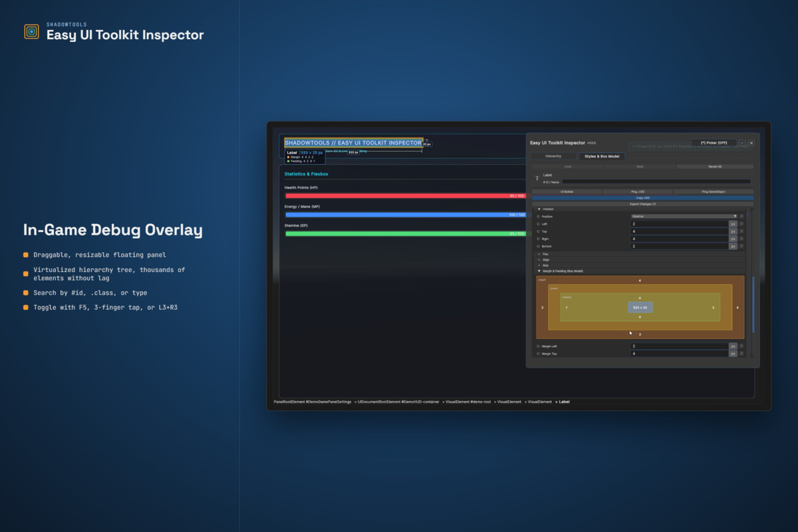Select VisualElement #demo-root breadcrumb
The image size is (798, 532).
tap(468, 402)
